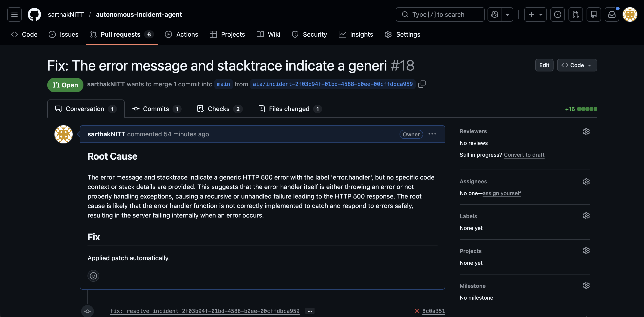Click the failed status X on the commit
This screenshot has height=317, width=644.
click(x=417, y=311)
